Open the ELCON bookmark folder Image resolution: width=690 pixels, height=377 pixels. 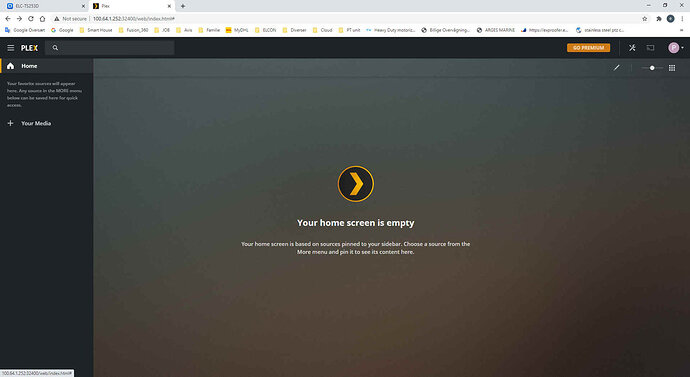(265, 30)
